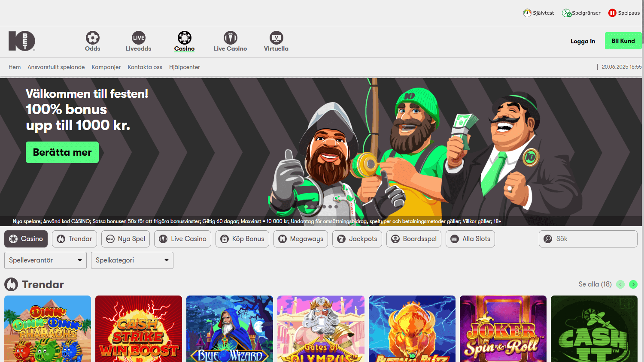Open Live Casino from the top navigation
This screenshot has height=362, width=644.
(x=230, y=38)
